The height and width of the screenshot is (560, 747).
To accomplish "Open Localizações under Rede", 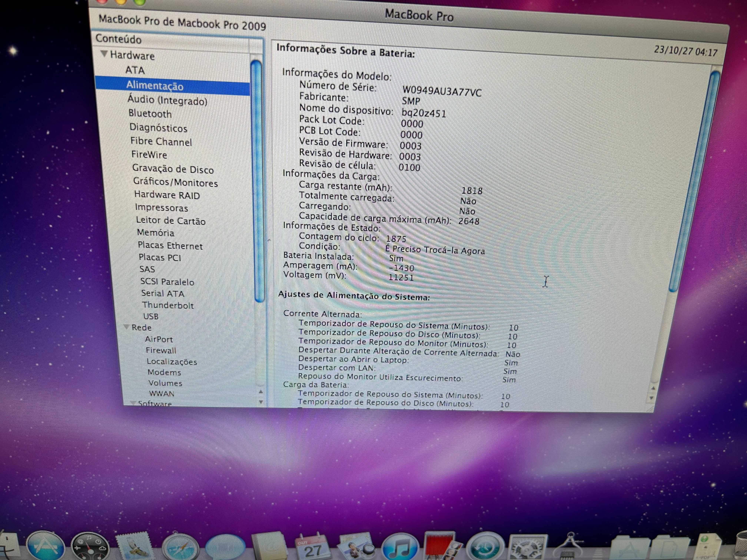I will pos(172,361).
